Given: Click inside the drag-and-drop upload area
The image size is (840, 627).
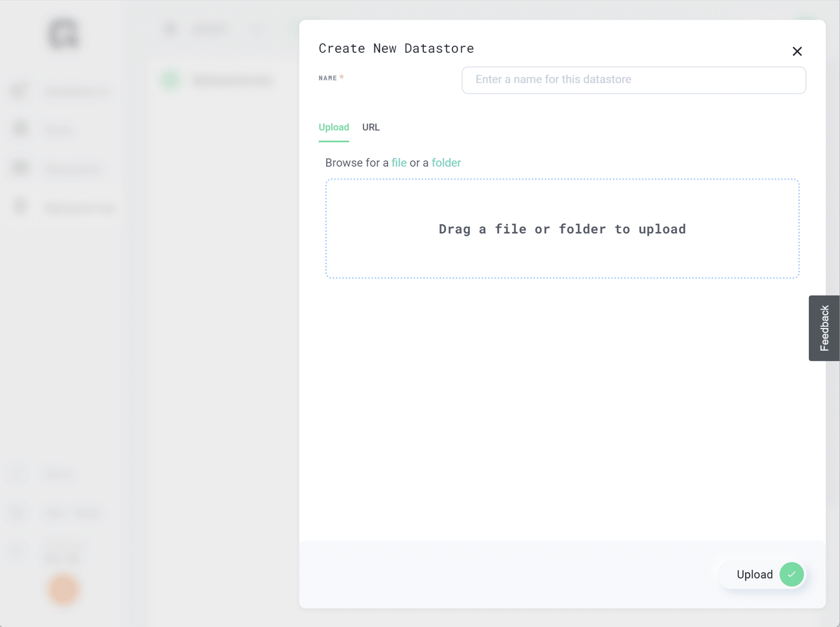Looking at the screenshot, I should point(562,229).
